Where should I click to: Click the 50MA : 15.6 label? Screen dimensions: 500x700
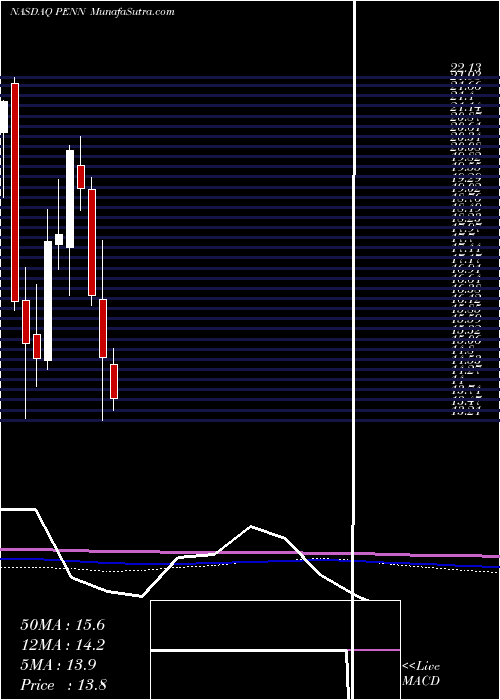(x=62, y=625)
